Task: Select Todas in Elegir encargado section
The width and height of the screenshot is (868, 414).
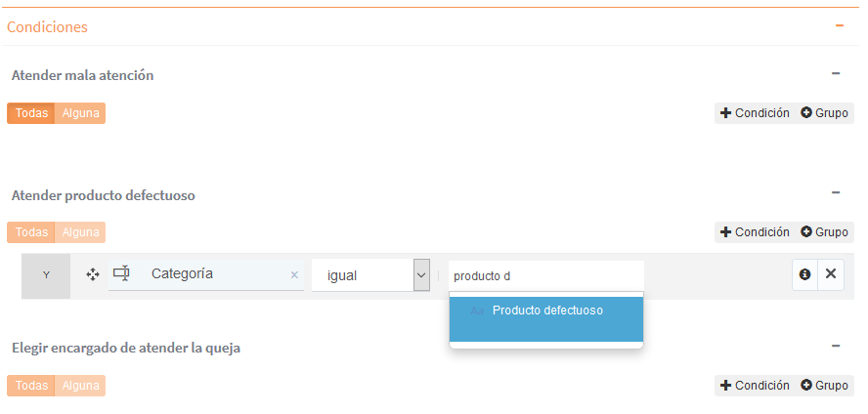Action: [x=31, y=386]
